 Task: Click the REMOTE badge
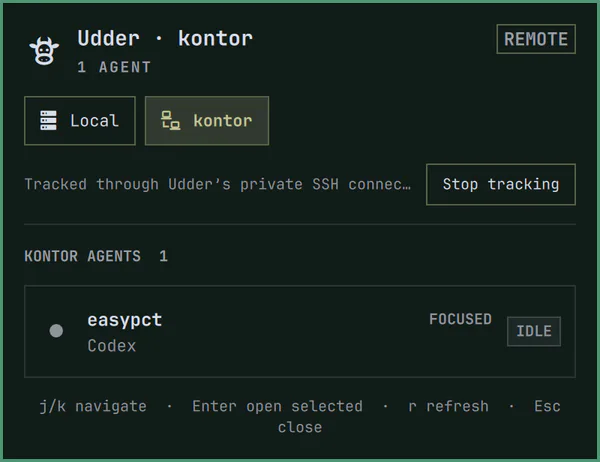536,39
